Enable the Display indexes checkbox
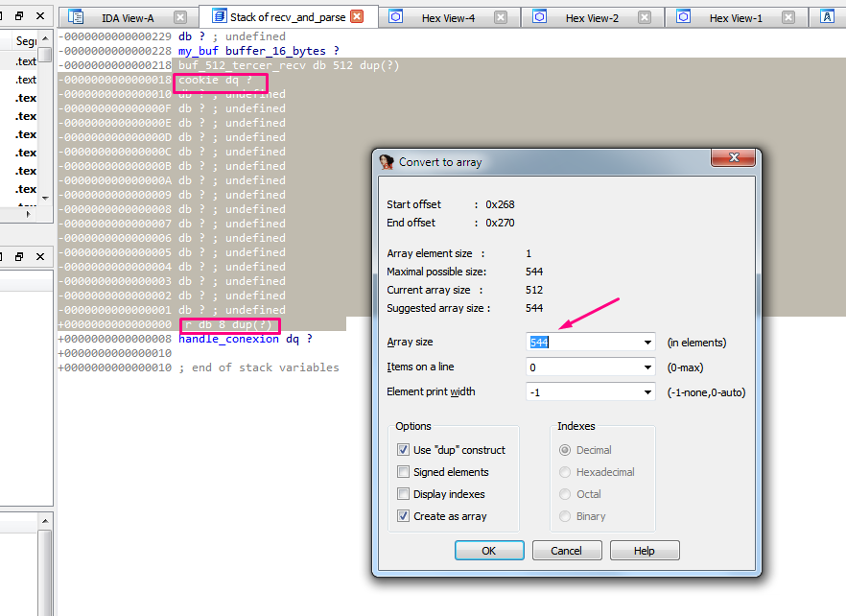Screen dimensions: 846x616 [x=403, y=494]
